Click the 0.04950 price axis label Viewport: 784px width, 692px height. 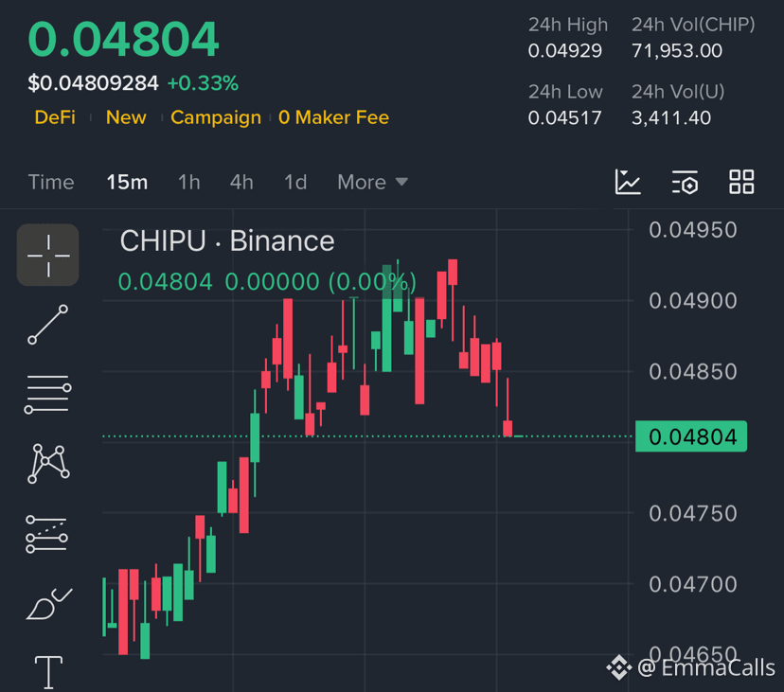(x=693, y=230)
